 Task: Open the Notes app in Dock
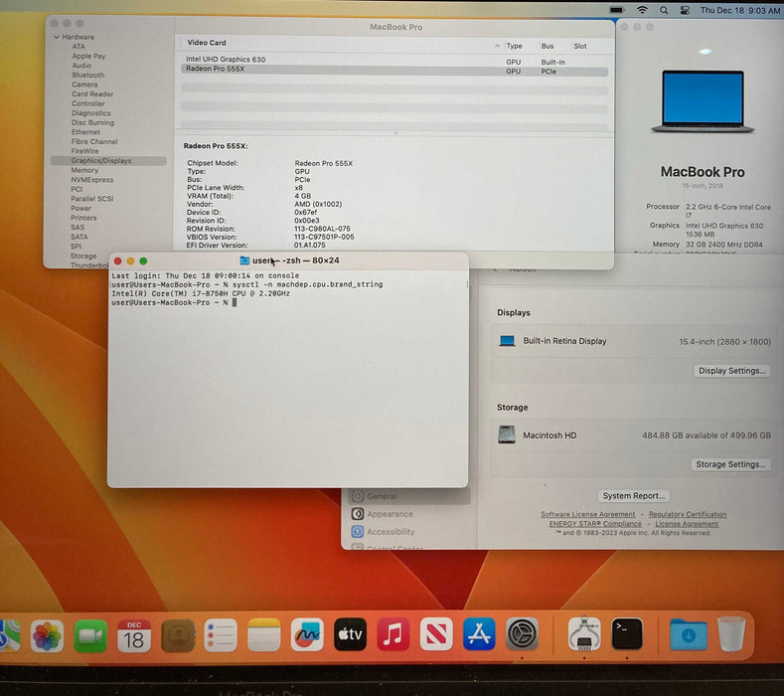[x=264, y=635]
